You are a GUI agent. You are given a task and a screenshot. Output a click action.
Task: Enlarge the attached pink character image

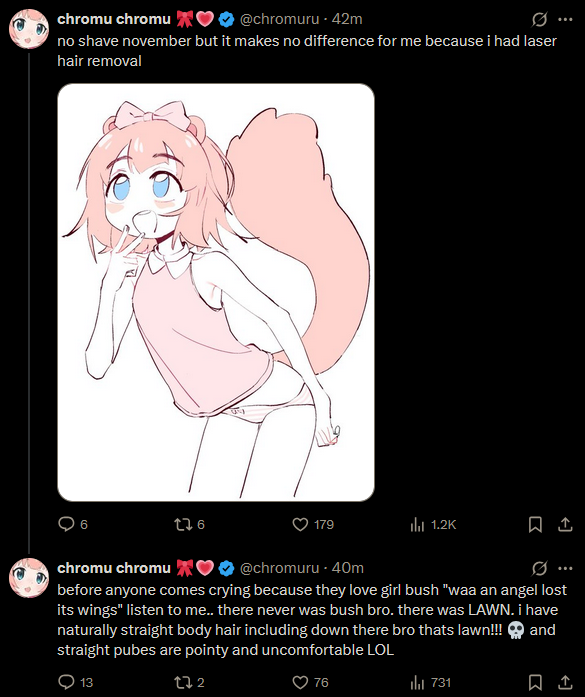216,292
